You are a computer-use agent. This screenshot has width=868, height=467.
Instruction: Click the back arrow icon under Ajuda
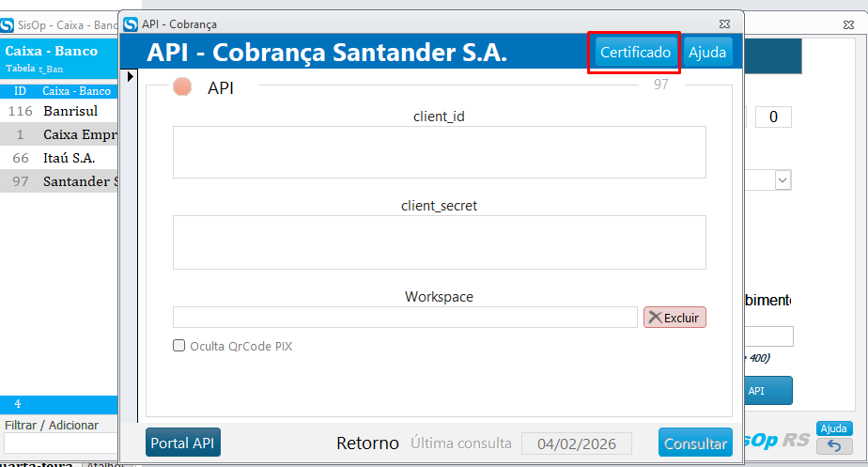click(834, 446)
